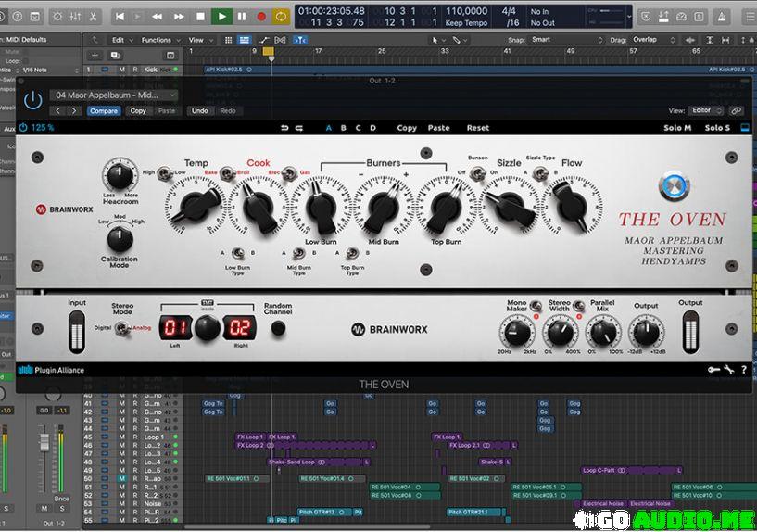The image size is (757, 532).
Task: Click the plugin link chain icon
Action: pos(737,110)
